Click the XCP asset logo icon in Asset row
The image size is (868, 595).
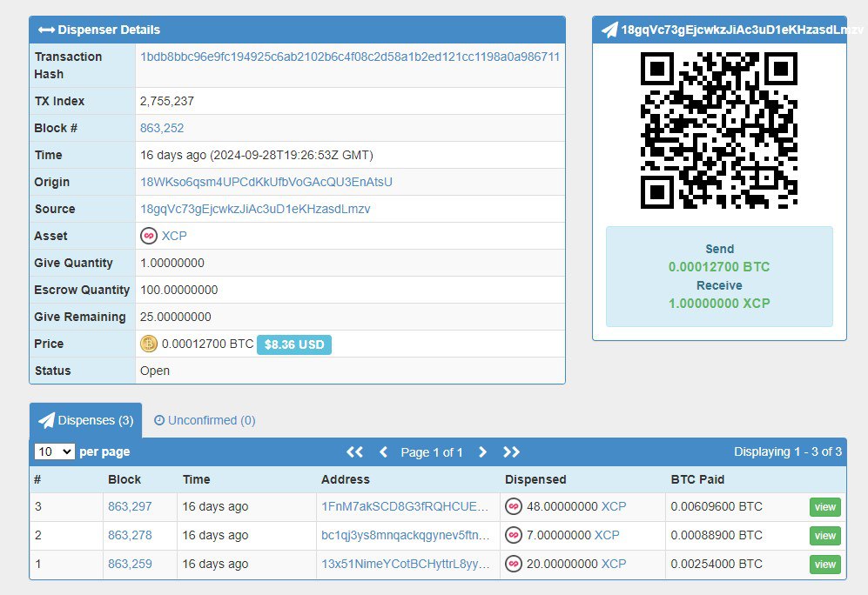click(148, 236)
